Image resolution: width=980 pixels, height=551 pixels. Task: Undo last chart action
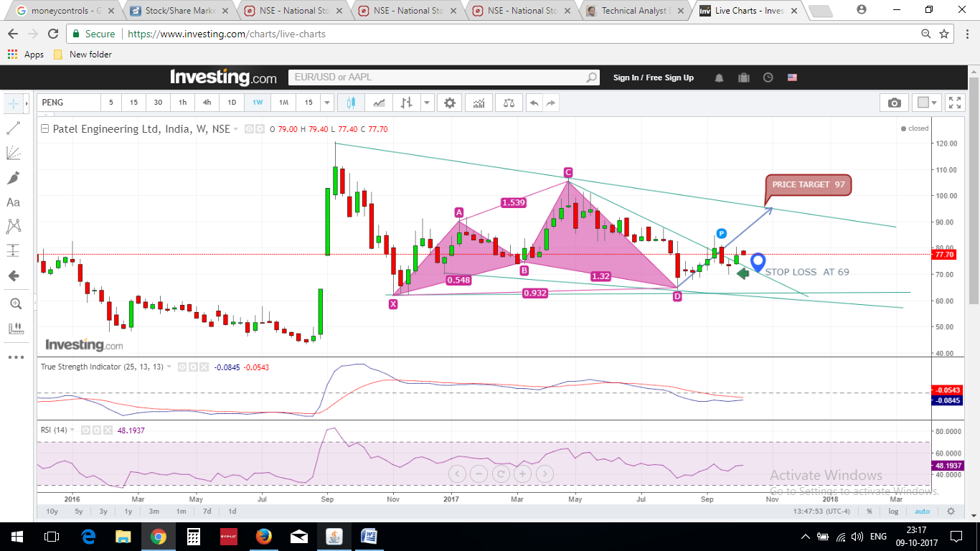pyautogui.click(x=534, y=103)
